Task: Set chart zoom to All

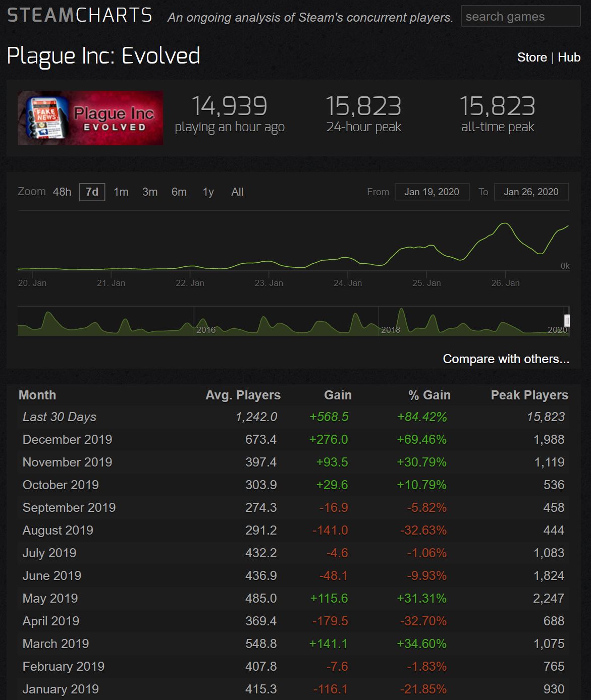Action: coord(237,192)
